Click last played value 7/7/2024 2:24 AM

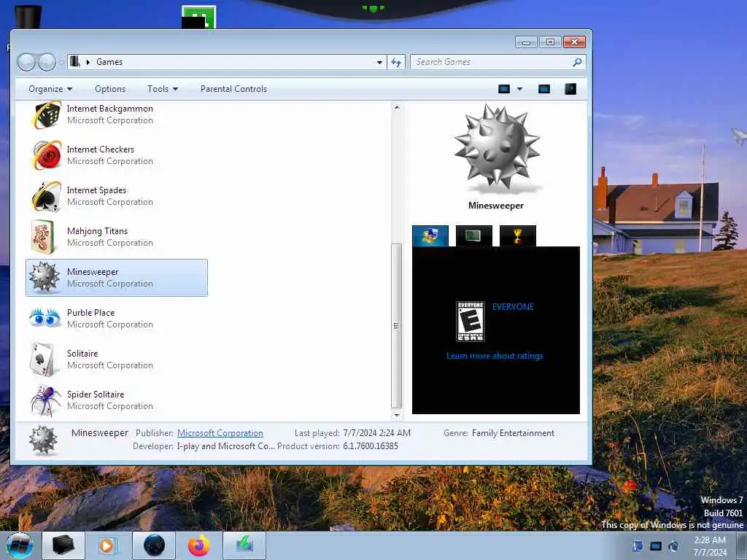coord(377,433)
